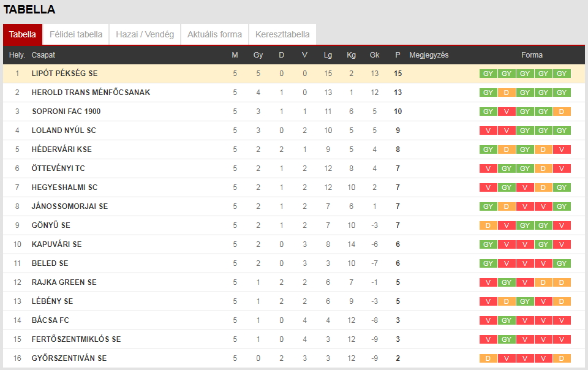Click Soproni FAC's red V form badge
This screenshot has height=370, width=588.
tap(507, 111)
